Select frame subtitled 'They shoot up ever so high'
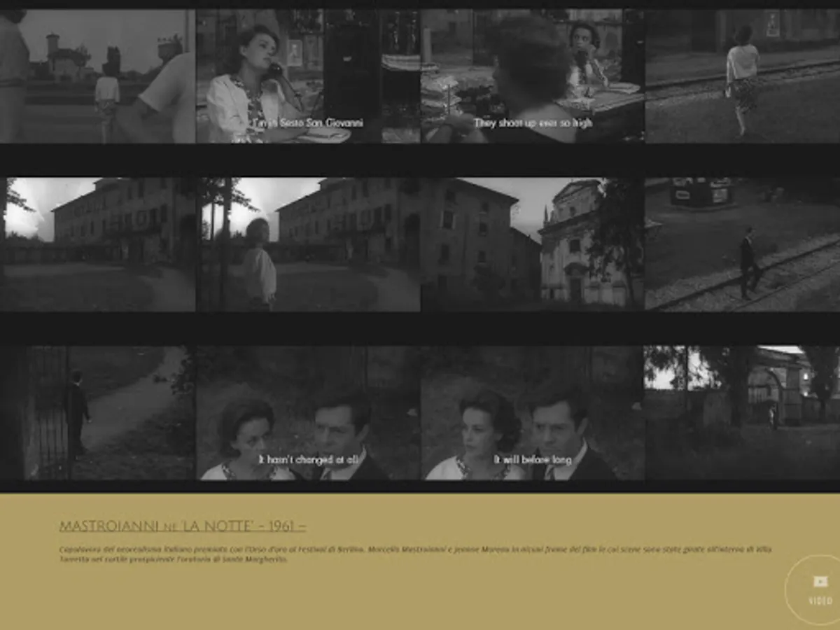This screenshot has width=840, height=630. 532,76
